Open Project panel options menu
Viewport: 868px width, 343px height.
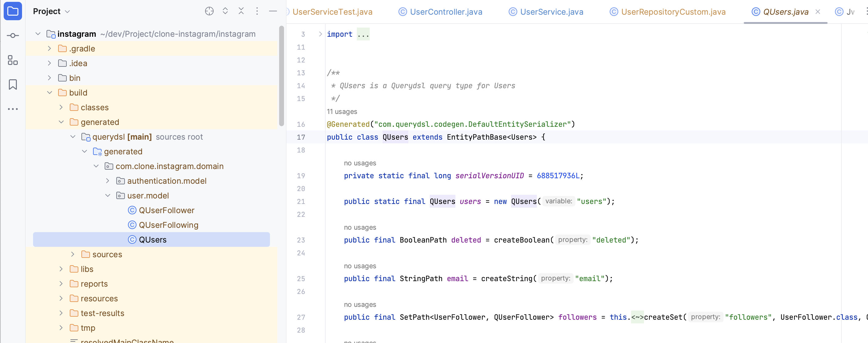click(257, 11)
